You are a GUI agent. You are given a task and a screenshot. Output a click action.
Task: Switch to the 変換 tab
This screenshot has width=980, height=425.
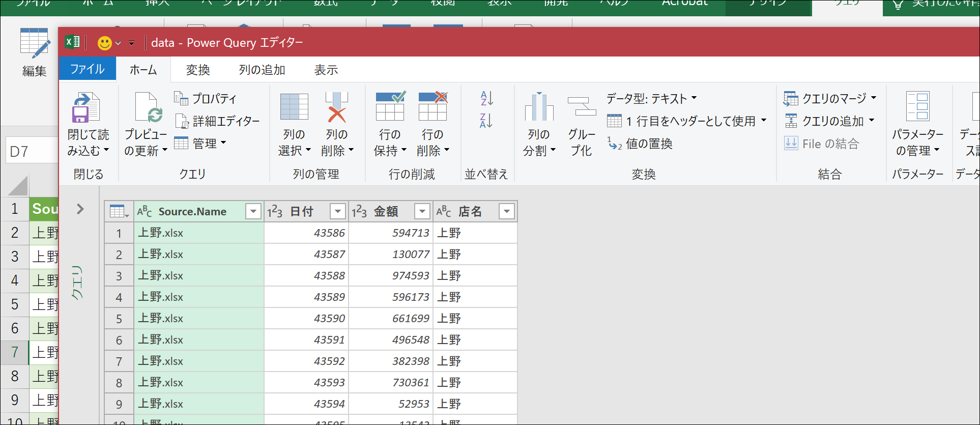[198, 70]
